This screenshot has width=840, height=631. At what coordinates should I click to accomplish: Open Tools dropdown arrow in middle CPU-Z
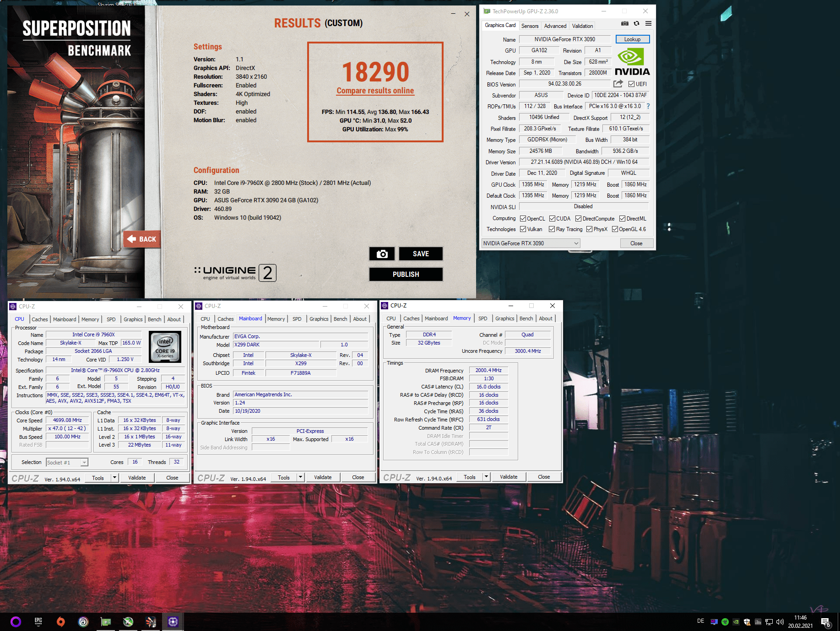click(x=300, y=477)
